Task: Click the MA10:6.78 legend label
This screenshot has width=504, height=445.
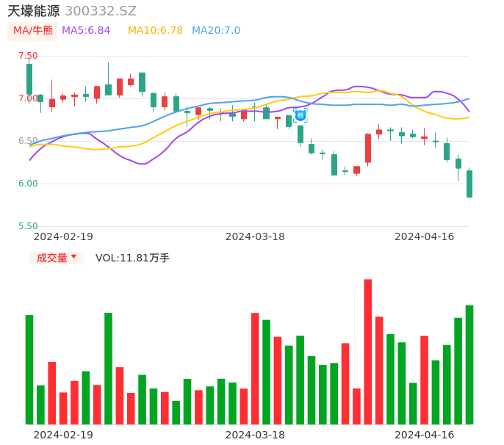Action: [x=155, y=31]
